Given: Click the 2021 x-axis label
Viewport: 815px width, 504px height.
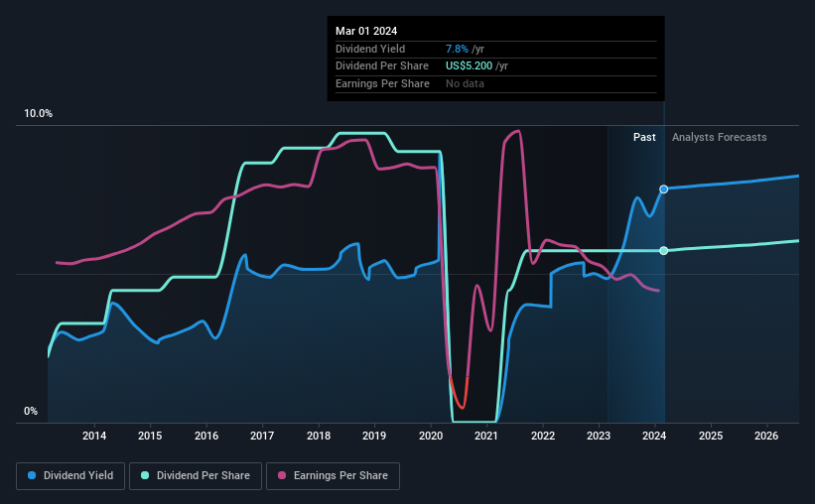Looking at the screenshot, I should pyautogui.click(x=486, y=436).
